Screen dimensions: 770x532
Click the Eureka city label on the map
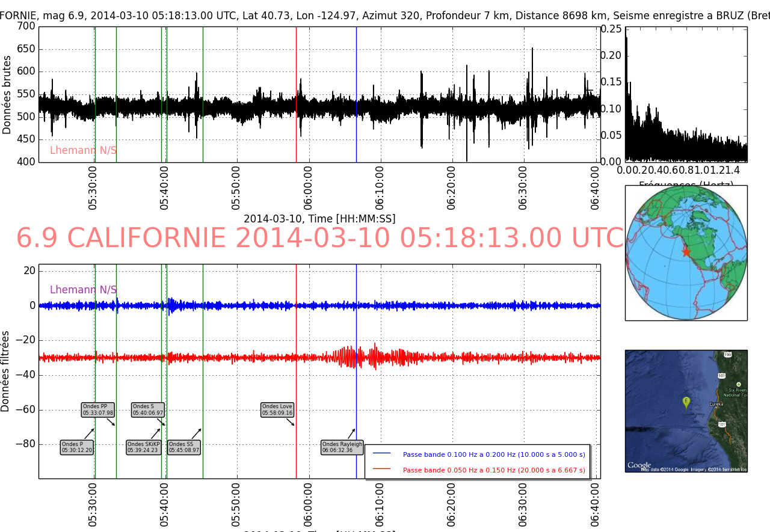716,404
